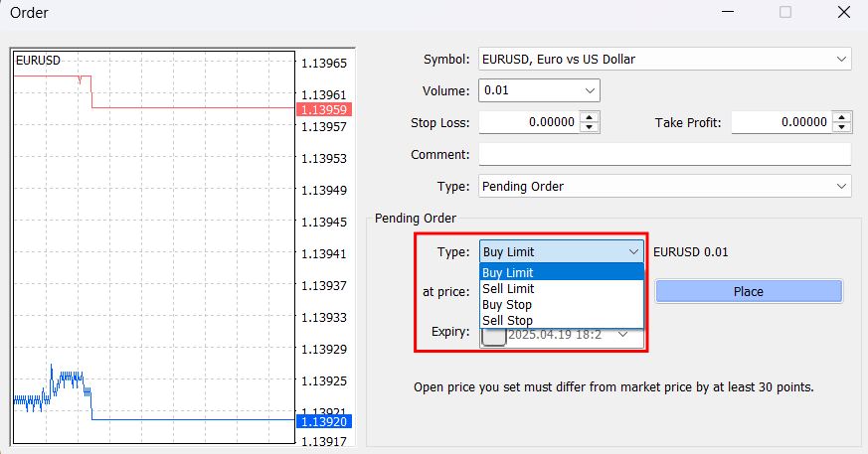This screenshot has width=868, height=454.
Task: Click the Place button
Action: click(x=748, y=291)
